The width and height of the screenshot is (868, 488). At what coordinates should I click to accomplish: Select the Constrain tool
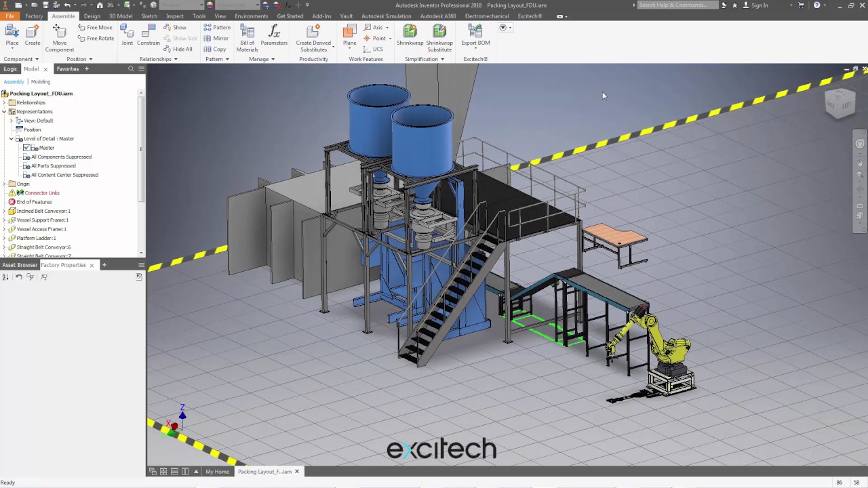coord(149,35)
